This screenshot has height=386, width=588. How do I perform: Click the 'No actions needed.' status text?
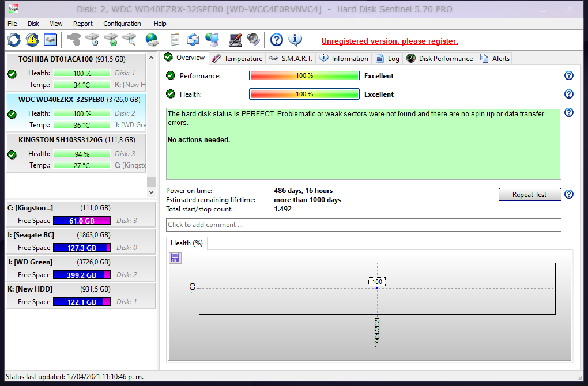199,140
